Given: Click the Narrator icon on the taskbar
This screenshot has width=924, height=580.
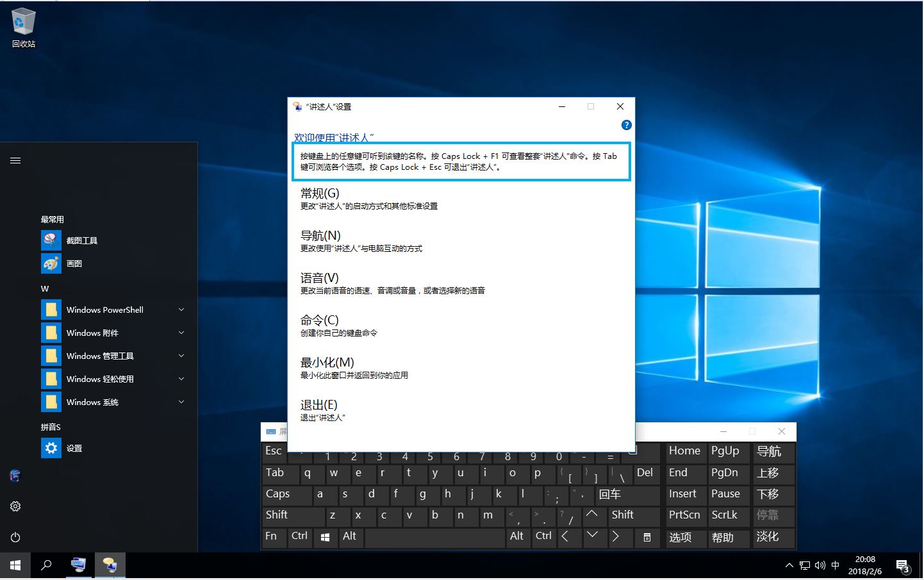Looking at the screenshot, I should (109, 565).
